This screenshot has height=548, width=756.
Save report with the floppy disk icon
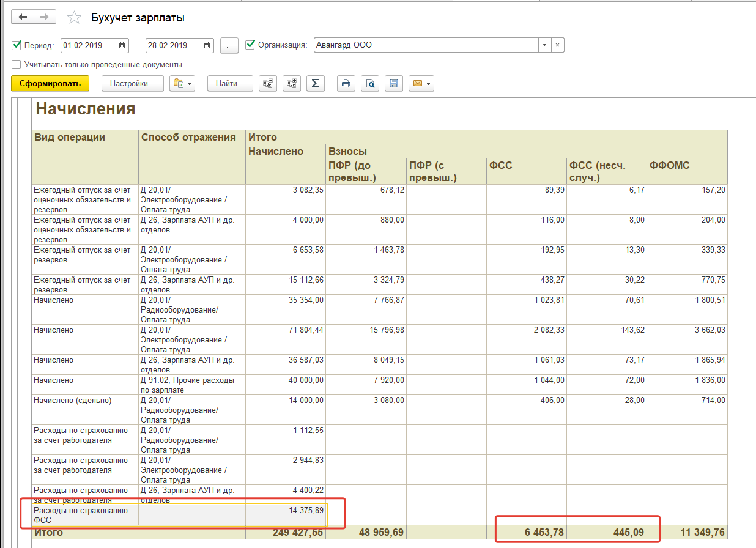click(x=394, y=84)
